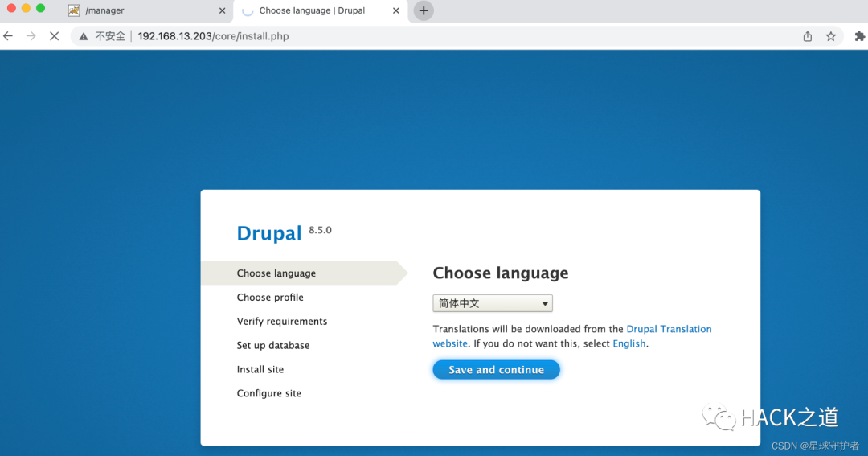Click the /manager tab favicon
Image resolution: width=868 pixels, height=456 pixels.
point(74,10)
